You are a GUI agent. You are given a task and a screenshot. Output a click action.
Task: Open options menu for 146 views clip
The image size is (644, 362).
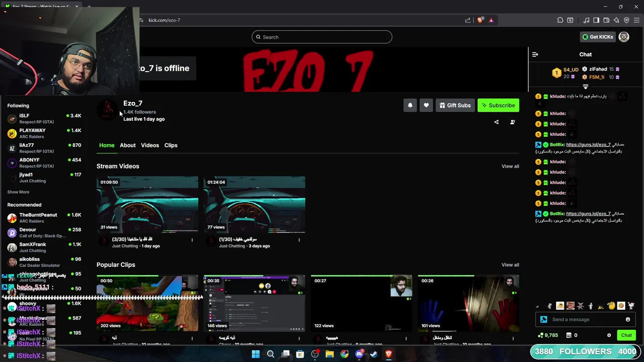(299, 338)
